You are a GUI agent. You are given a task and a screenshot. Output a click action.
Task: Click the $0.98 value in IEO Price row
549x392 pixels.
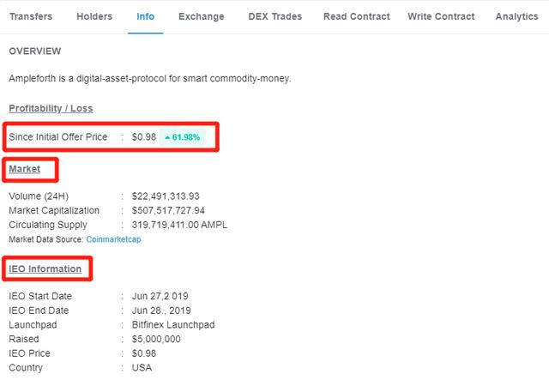(x=144, y=353)
